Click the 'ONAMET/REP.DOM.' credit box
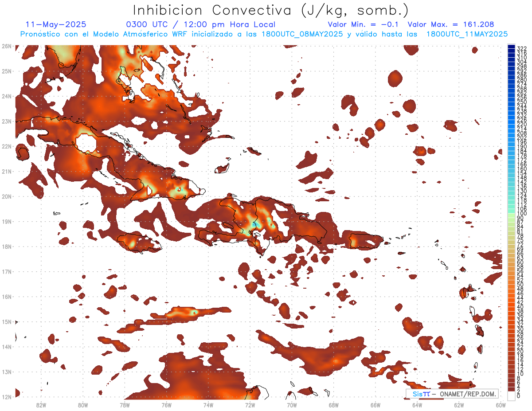The image size is (532, 411). tap(452, 394)
